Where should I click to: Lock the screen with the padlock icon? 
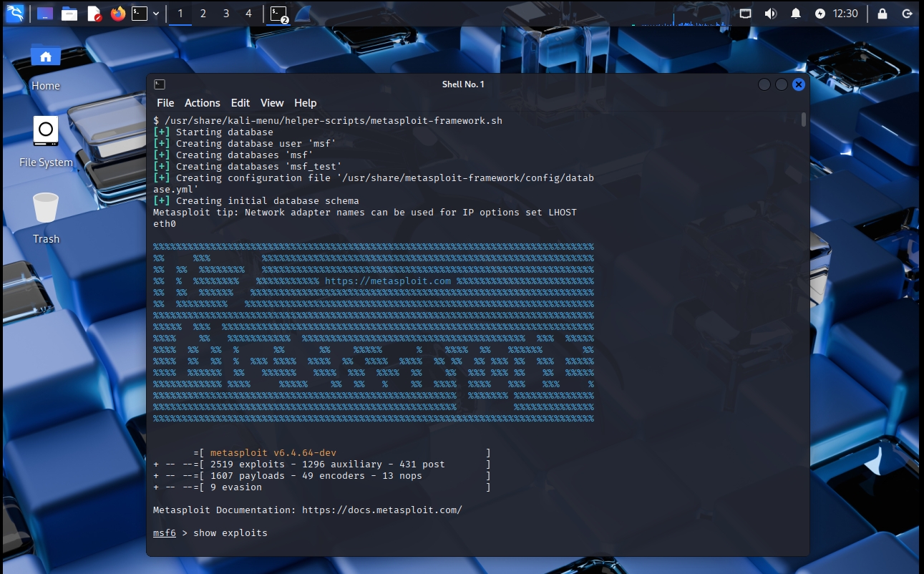click(882, 14)
